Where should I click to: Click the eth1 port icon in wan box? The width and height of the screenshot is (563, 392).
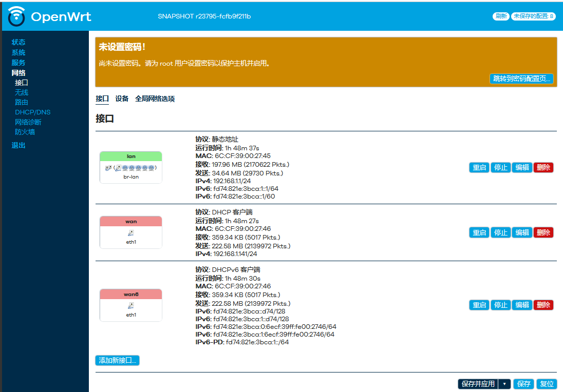pos(131,232)
